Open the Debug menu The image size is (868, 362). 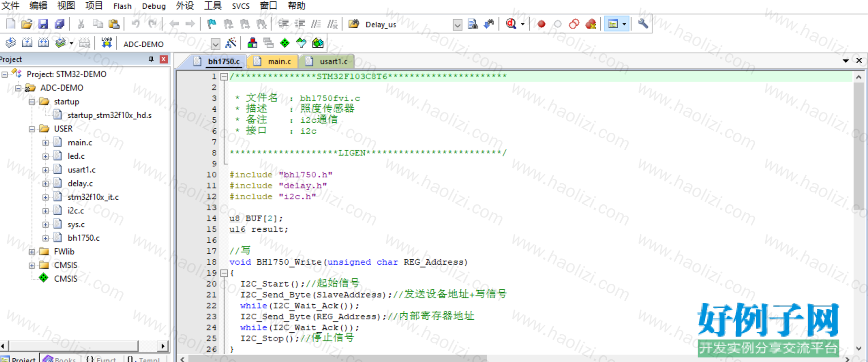coord(154,6)
